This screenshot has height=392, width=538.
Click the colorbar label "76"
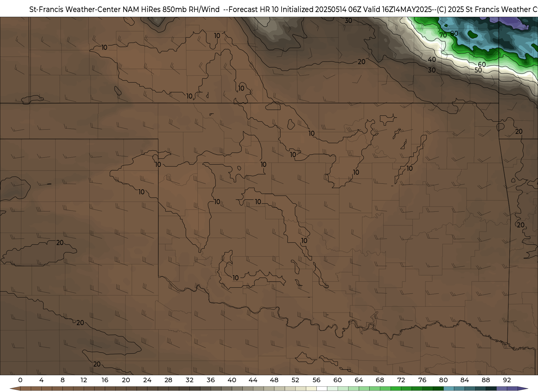422,380
